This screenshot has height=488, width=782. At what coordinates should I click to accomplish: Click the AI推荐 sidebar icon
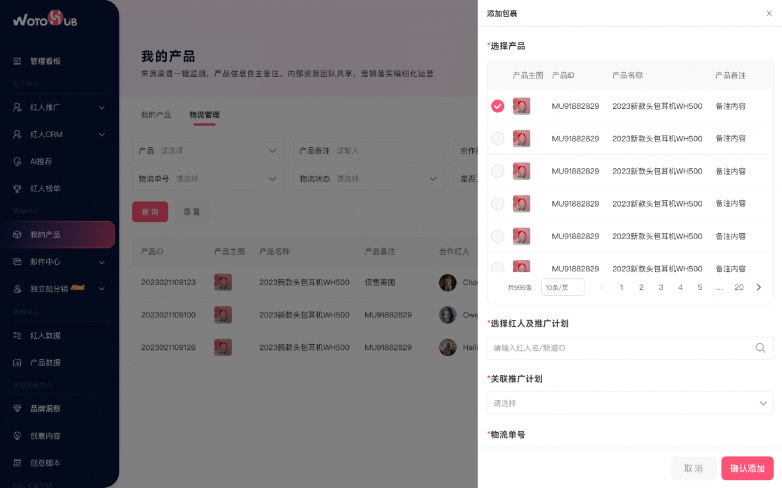coord(17,161)
